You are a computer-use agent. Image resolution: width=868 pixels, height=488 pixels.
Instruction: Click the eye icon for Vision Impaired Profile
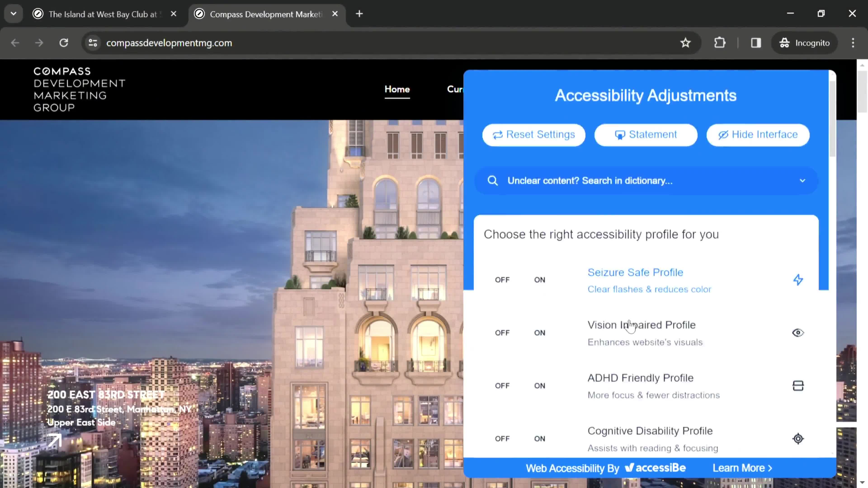[x=798, y=333]
